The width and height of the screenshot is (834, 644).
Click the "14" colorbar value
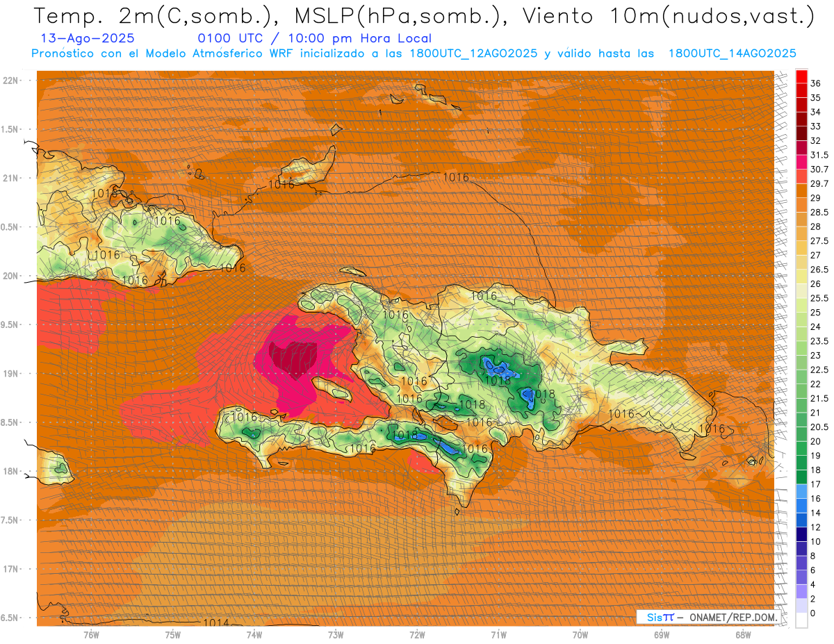(816, 513)
